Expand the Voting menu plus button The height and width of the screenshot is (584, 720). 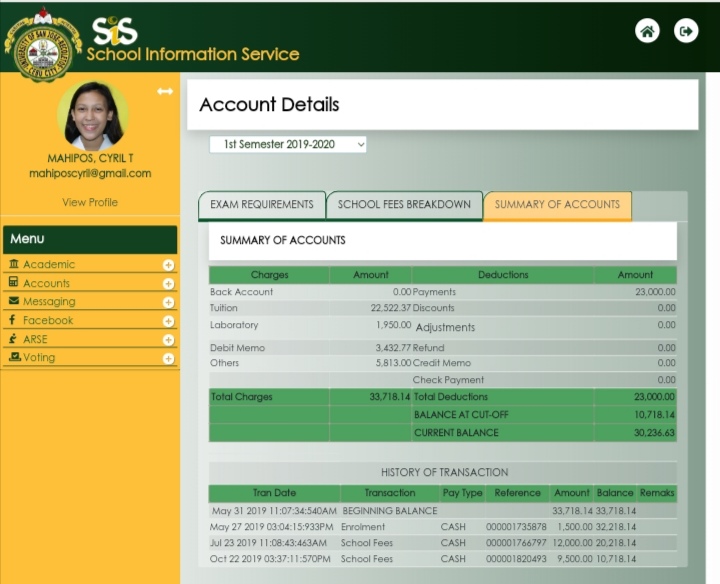coord(168,358)
